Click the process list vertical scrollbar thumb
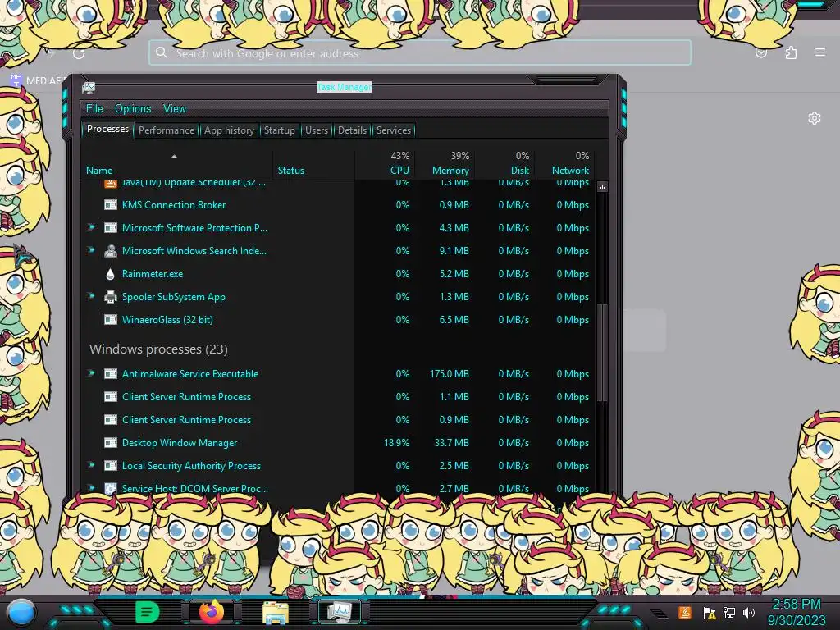840x630 pixels. point(602,352)
